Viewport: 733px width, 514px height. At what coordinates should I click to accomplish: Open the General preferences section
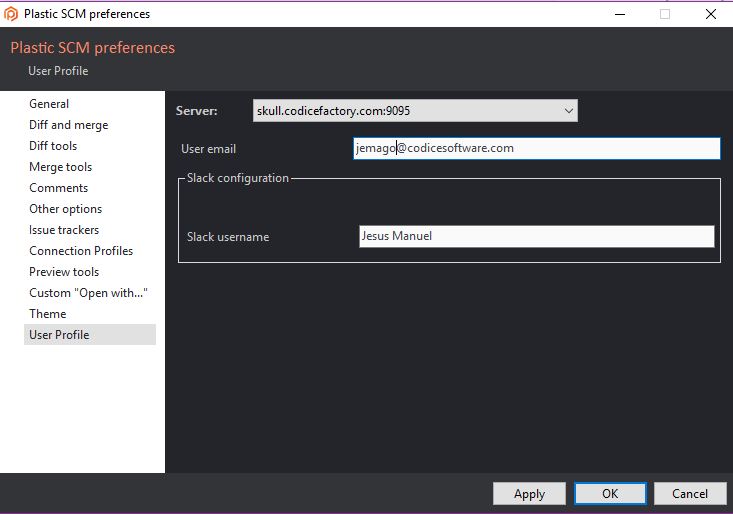[49, 104]
